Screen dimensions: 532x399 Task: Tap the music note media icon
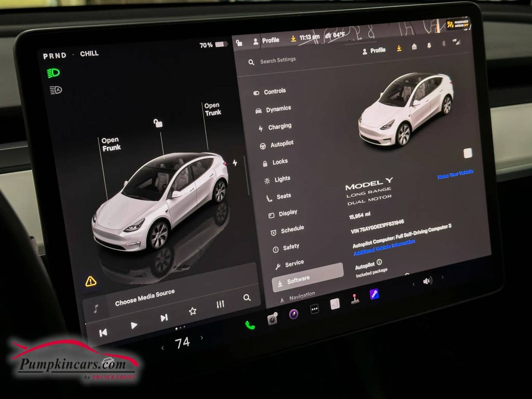point(96,308)
